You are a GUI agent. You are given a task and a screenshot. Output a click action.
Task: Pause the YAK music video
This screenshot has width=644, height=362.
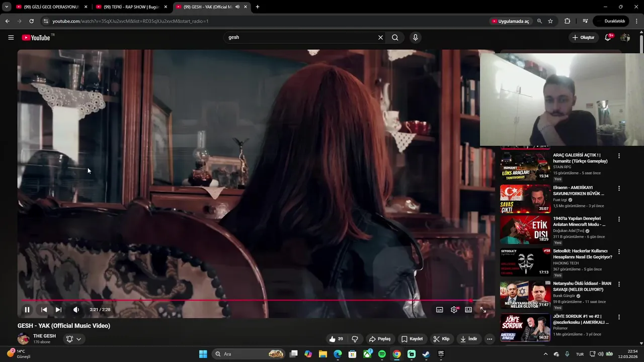pyautogui.click(x=27, y=310)
